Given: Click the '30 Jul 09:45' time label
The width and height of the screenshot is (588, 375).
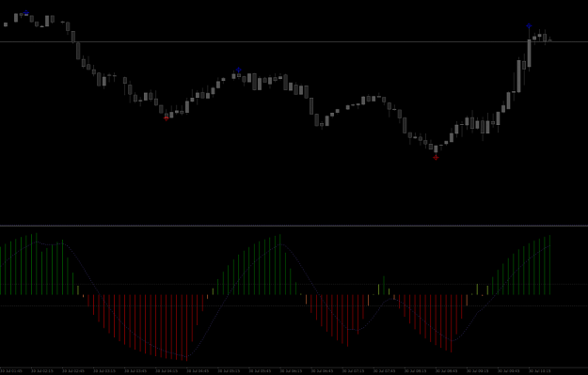Looking at the screenshot, I should click(509, 371).
